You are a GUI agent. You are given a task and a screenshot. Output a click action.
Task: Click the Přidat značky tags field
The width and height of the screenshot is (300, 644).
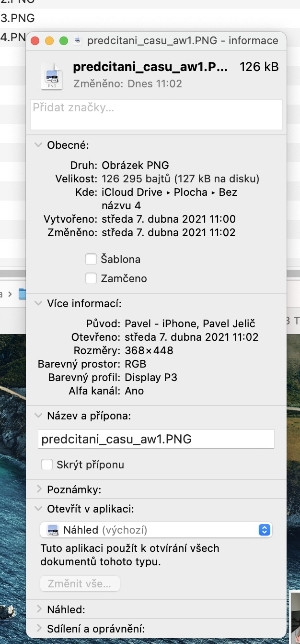click(156, 114)
